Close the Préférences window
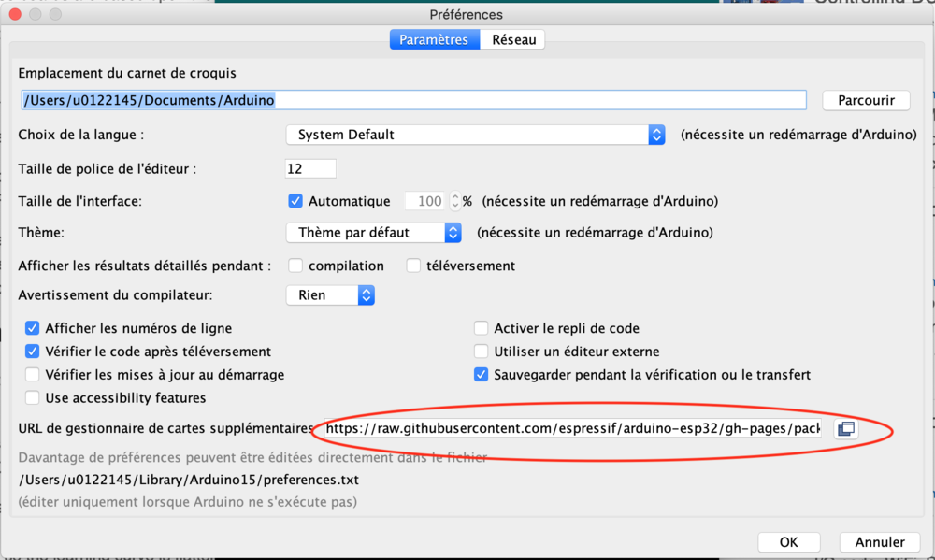 [15, 14]
